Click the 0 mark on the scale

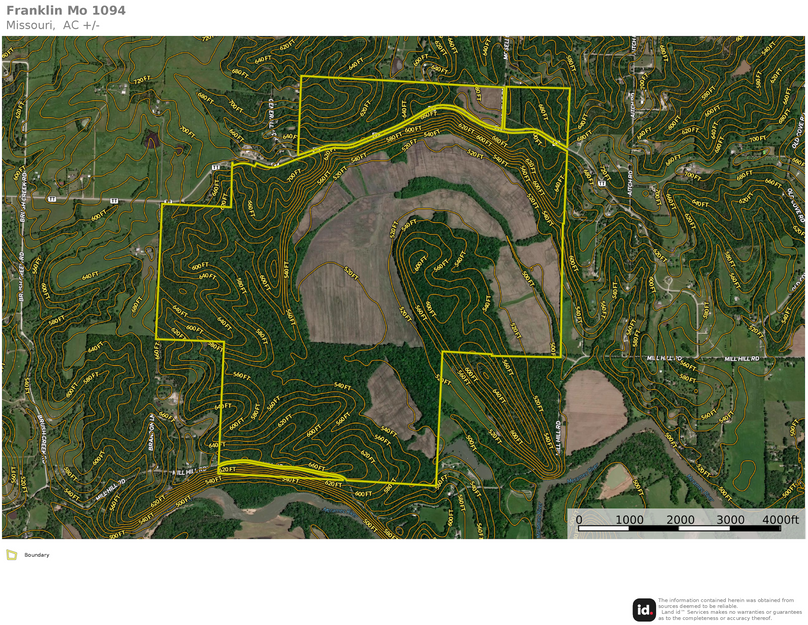(579, 519)
